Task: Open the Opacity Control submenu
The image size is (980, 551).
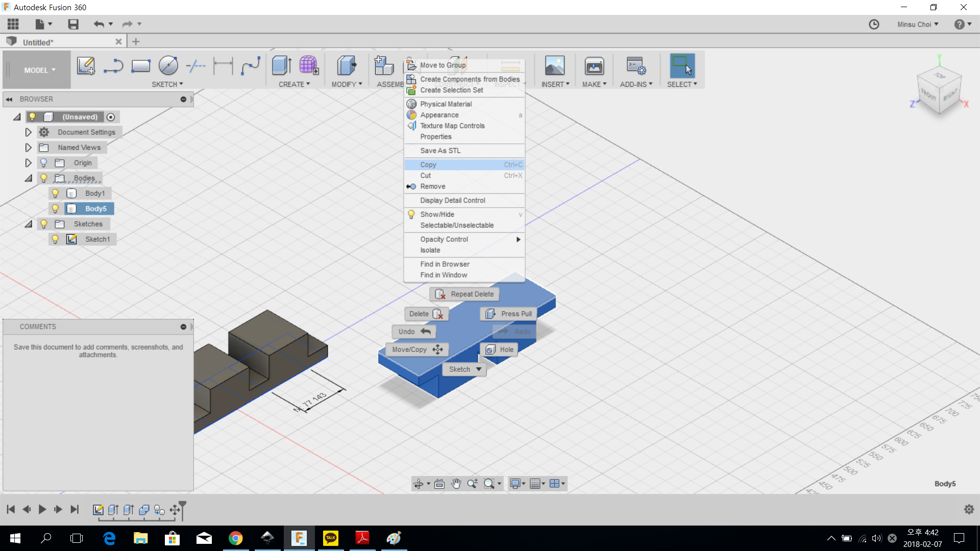Action: pyautogui.click(x=464, y=239)
